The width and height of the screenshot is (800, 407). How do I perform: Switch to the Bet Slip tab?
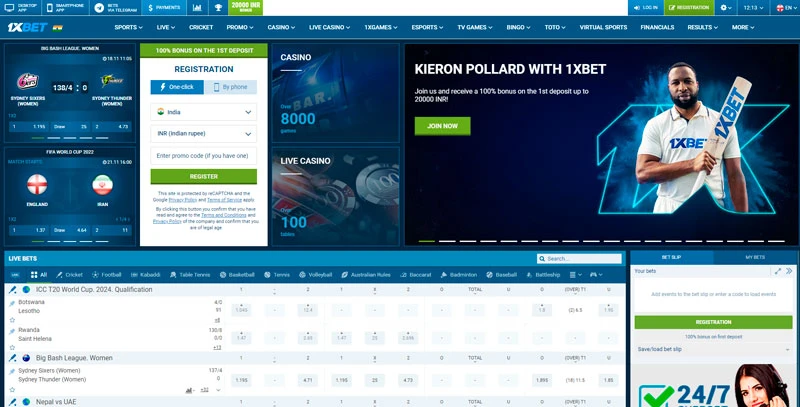tap(671, 258)
